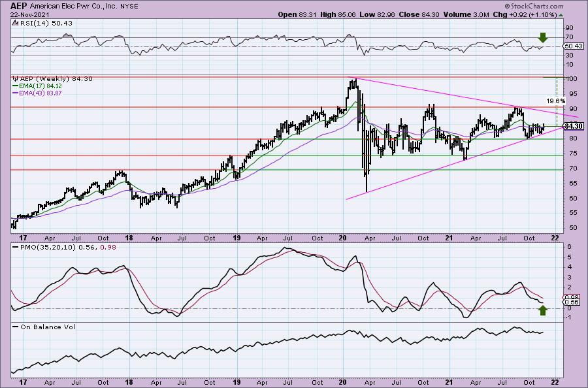The width and height of the screenshot is (588, 388).
Task: Click the candlestick icon beside AEP (Weekly)
Action: 16,79
